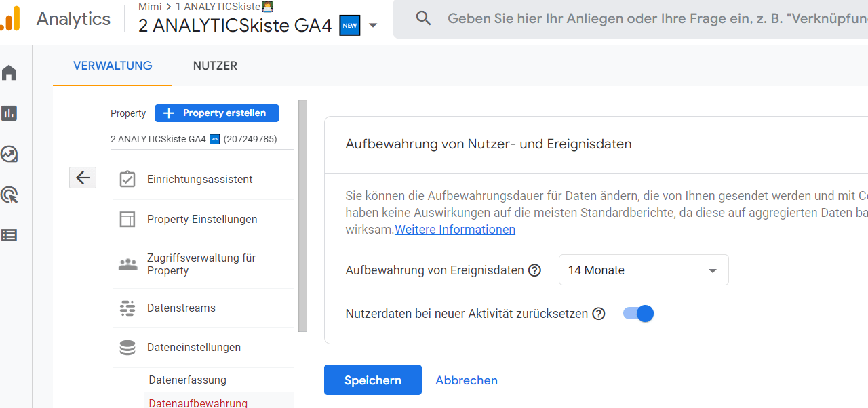The width and height of the screenshot is (868, 408).
Task: Select the VERWALTUNG tab
Action: [x=112, y=66]
